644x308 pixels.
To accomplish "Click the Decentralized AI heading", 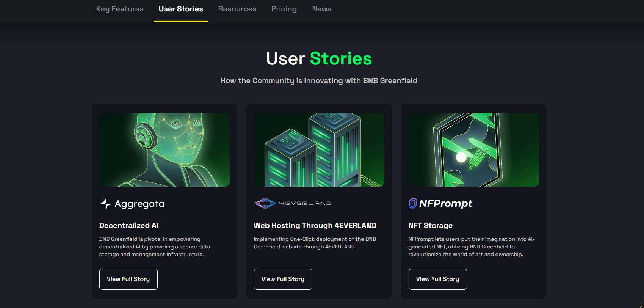I will coord(129,225).
